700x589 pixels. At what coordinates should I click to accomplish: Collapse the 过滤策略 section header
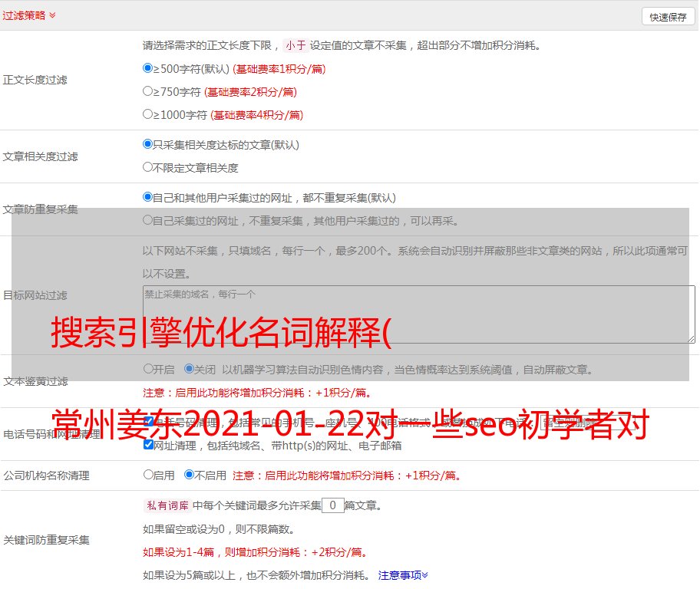tap(29, 15)
